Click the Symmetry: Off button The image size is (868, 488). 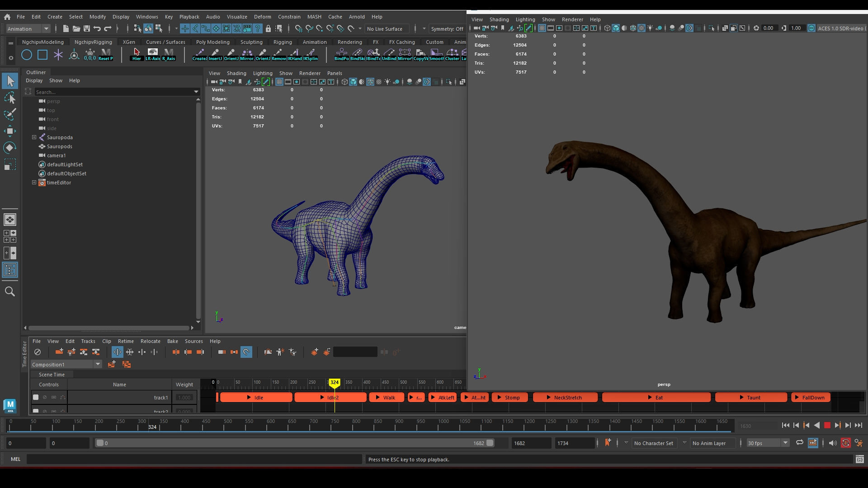tap(447, 28)
